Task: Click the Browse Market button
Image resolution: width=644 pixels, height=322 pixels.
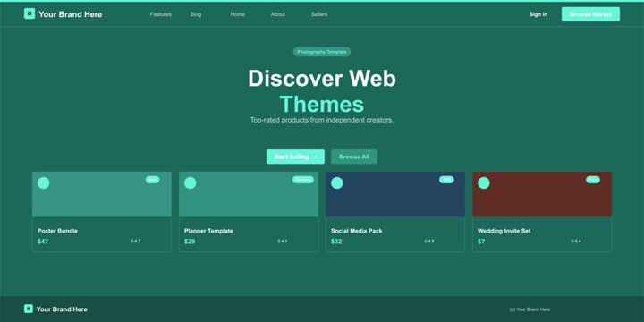Action: click(x=590, y=14)
